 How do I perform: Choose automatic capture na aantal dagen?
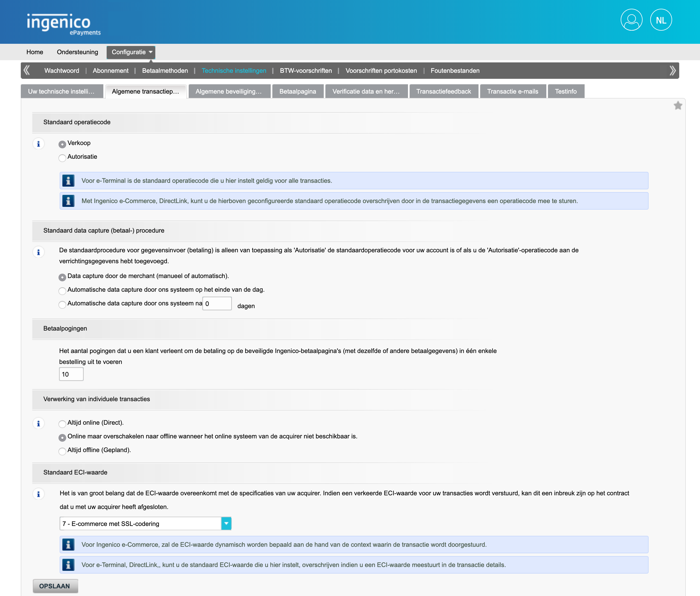pos(62,305)
